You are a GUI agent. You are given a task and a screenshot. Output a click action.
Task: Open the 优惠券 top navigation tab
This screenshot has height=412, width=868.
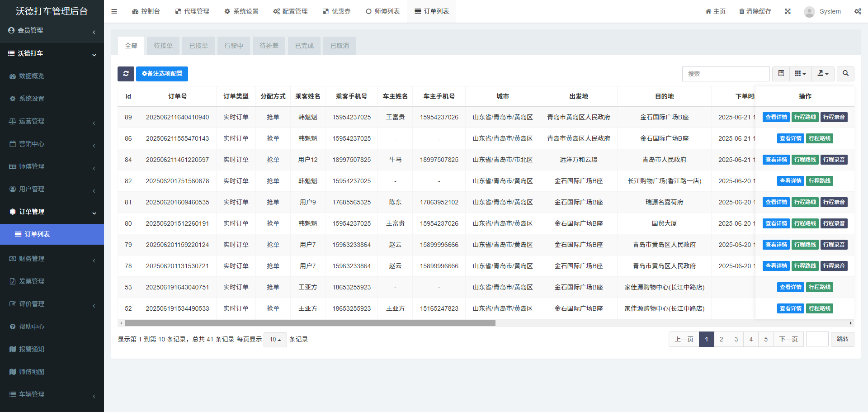tap(337, 11)
